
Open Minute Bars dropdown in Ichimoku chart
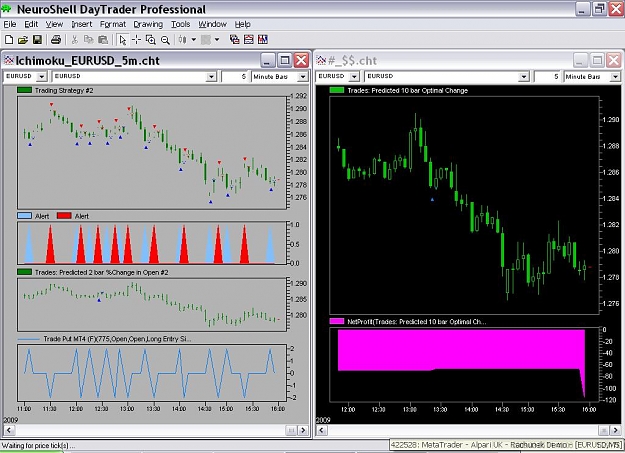(303, 76)
